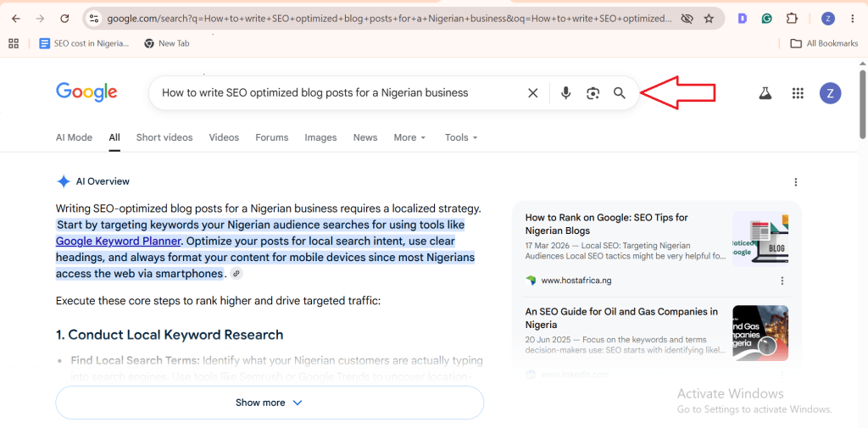Click the page vertical scrollbar thumb
Image resolution: width=868 pixels, height=428 pixels.
point(862,104)
